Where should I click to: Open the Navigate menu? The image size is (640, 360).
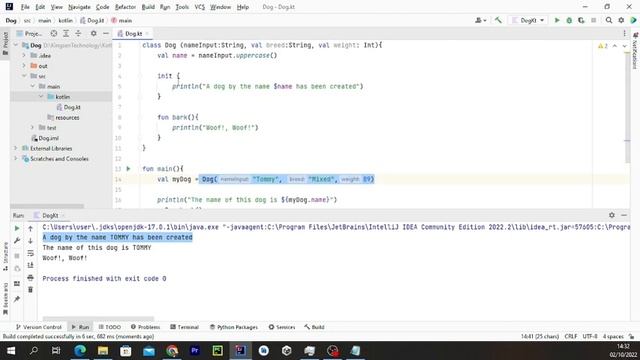point(79,7)
